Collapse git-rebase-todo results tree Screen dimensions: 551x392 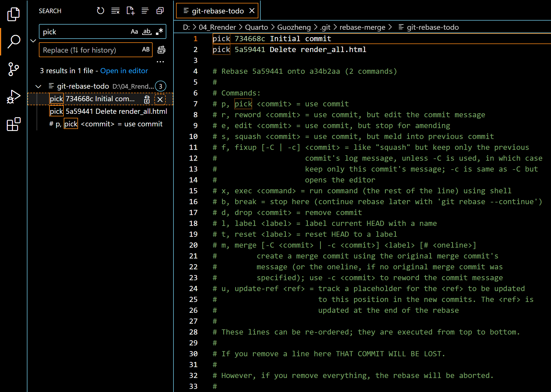[38, 86]
